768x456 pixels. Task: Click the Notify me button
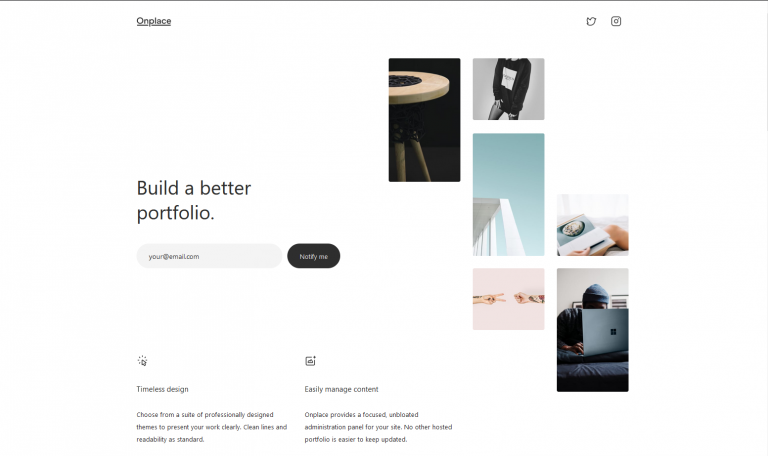pos(313,256)
